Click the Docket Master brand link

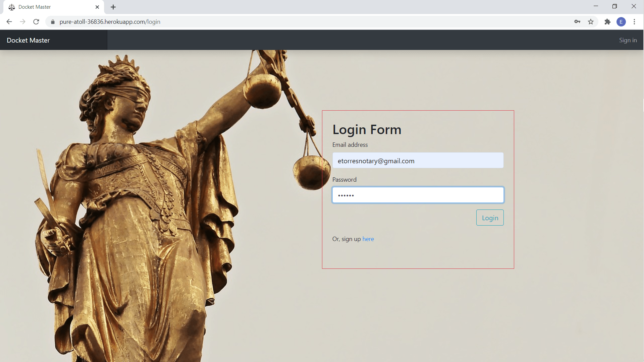click(x=28, y=40)
